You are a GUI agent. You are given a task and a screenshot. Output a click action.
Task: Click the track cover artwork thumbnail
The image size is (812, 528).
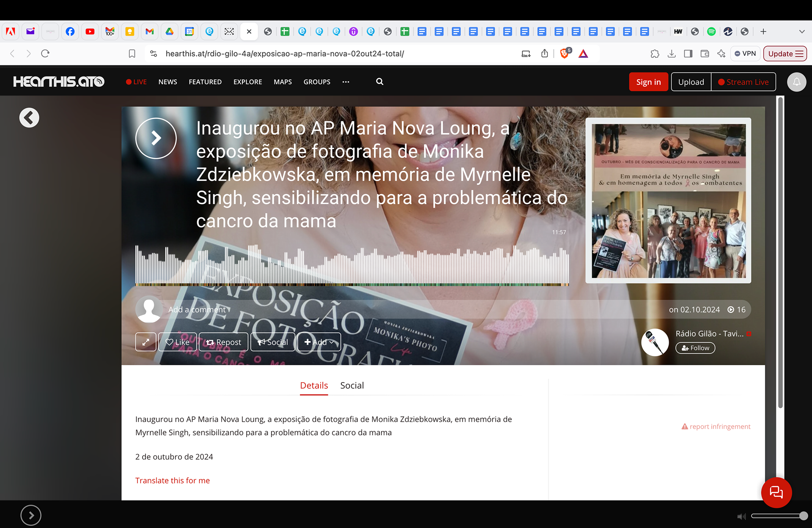[668, 200]
